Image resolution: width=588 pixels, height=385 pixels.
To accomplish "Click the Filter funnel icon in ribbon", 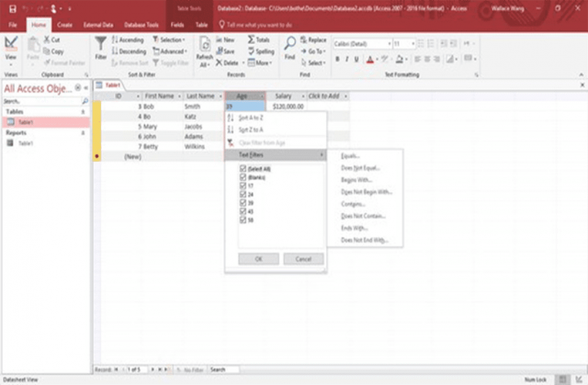I will click(x=101, y=47).
